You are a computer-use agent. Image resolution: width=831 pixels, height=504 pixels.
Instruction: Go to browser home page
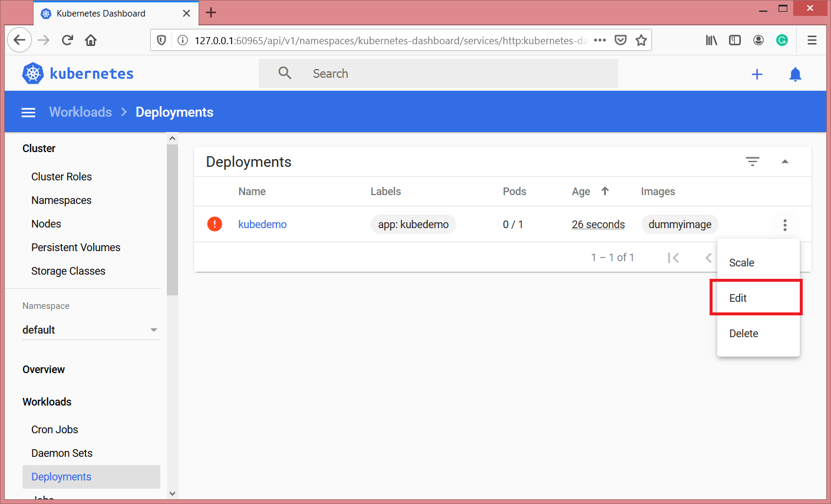(91, 40)
